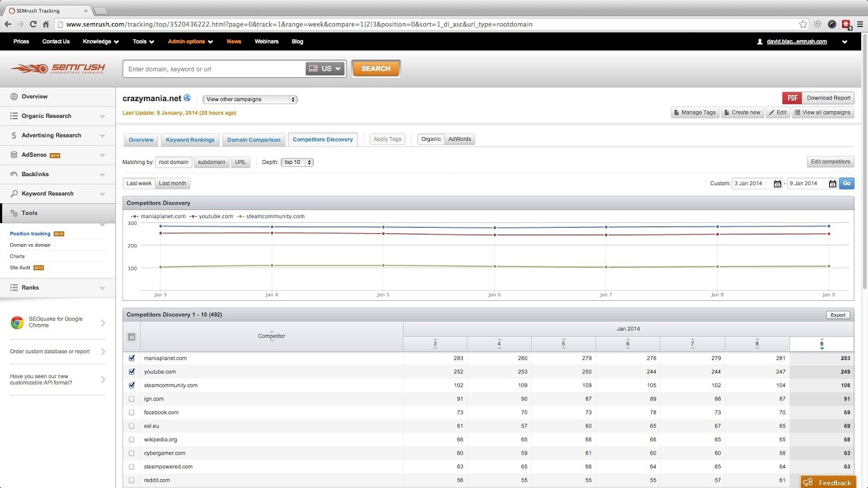Sort by Jan 3 column
The width and height of the screenshot is (868, 488).
coord(435,344)
